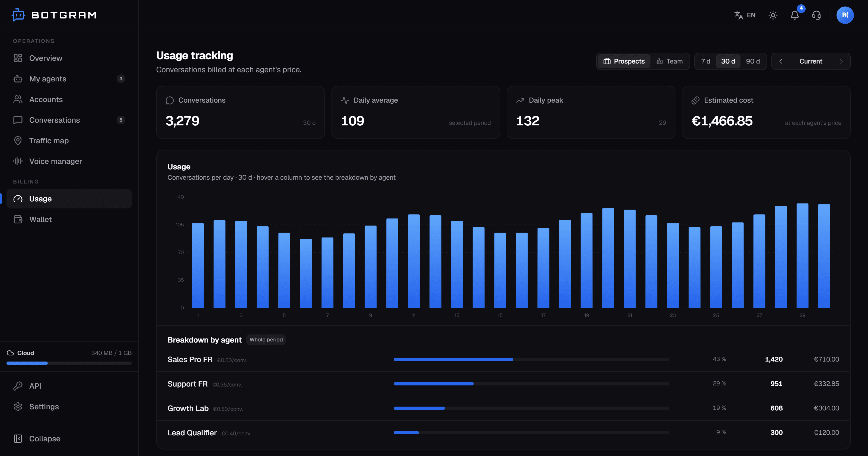Switch view to Prospects
Screen dimensions: 868x456
pyautogui.click(x=624, y=61)
